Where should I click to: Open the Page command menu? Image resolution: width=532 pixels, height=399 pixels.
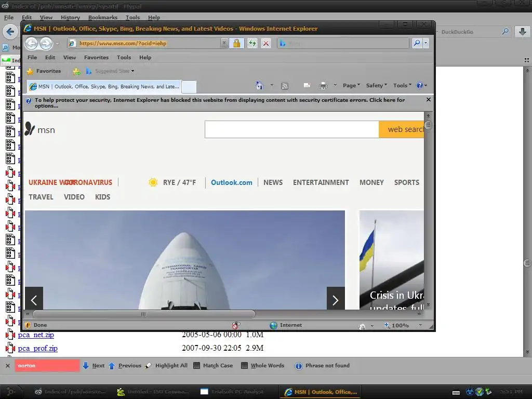coord(352,86)
